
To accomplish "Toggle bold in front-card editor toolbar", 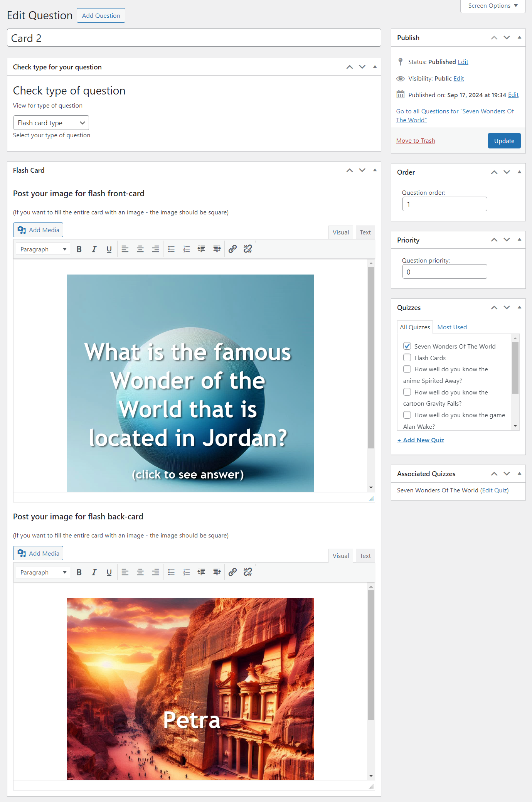I will [79, 249].
